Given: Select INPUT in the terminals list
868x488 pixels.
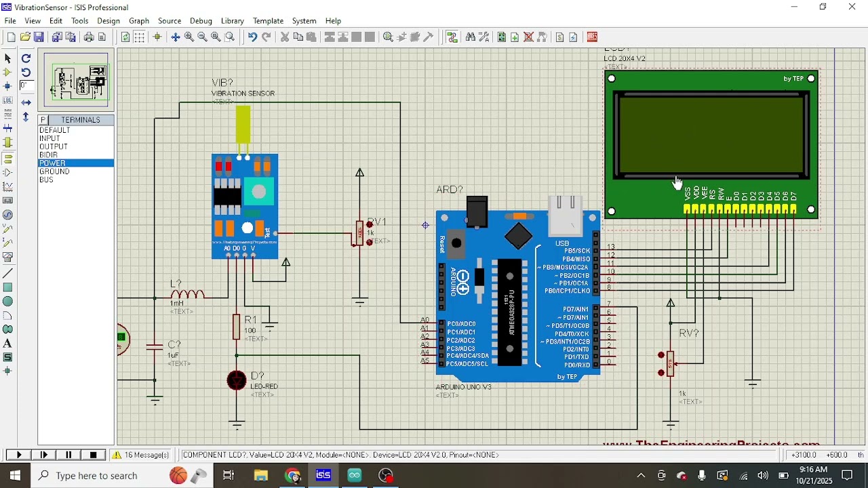Looking at the screenshot, I should (76, 138).
